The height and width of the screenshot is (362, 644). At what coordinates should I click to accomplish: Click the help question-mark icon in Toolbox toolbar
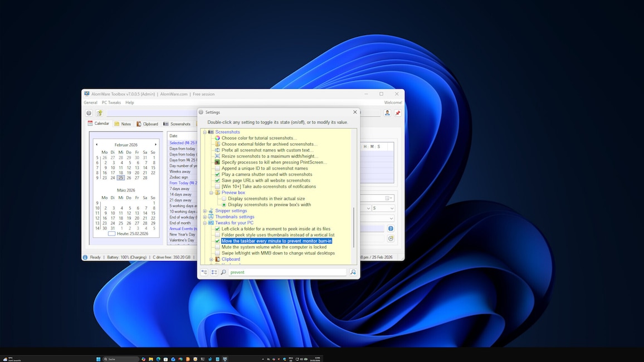coord(99,113)
